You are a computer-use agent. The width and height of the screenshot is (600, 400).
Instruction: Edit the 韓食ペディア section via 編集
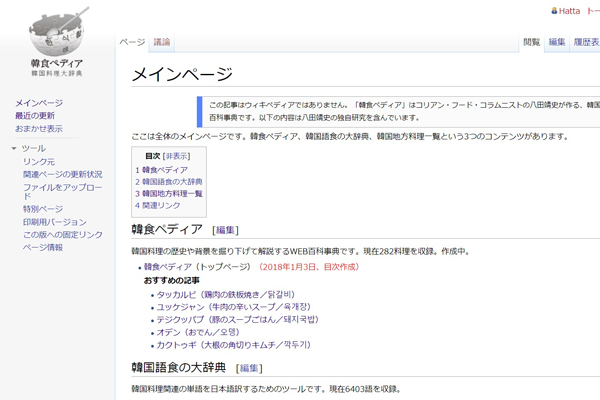[x=226, y=230]
